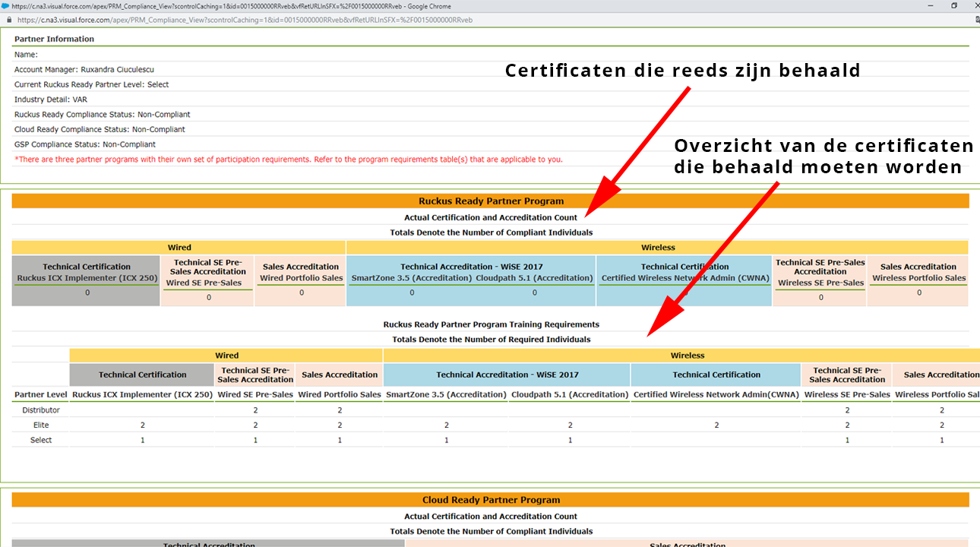Click the Select value under Ruckus ICX Implementer
Image resolution: width=980 pixels, height=547 pixels.
(142, 440)
